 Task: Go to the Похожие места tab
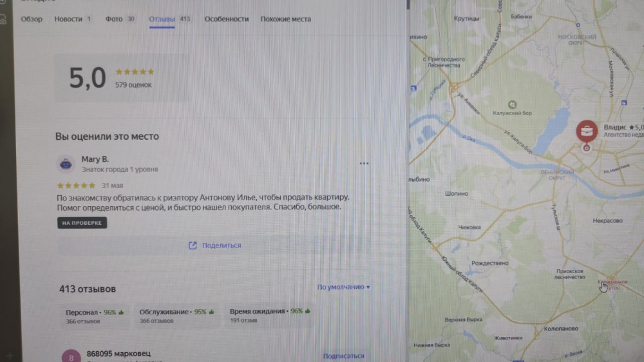[285, 19]
